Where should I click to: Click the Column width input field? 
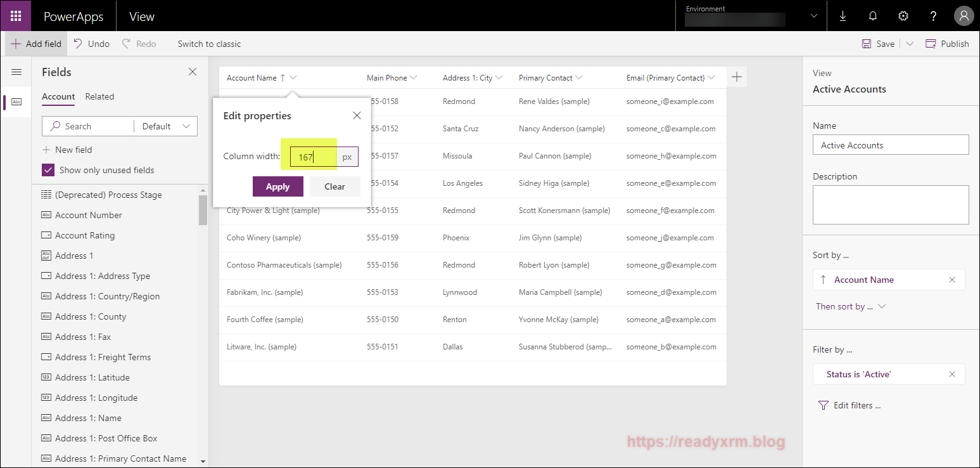(x=314, y=157)
